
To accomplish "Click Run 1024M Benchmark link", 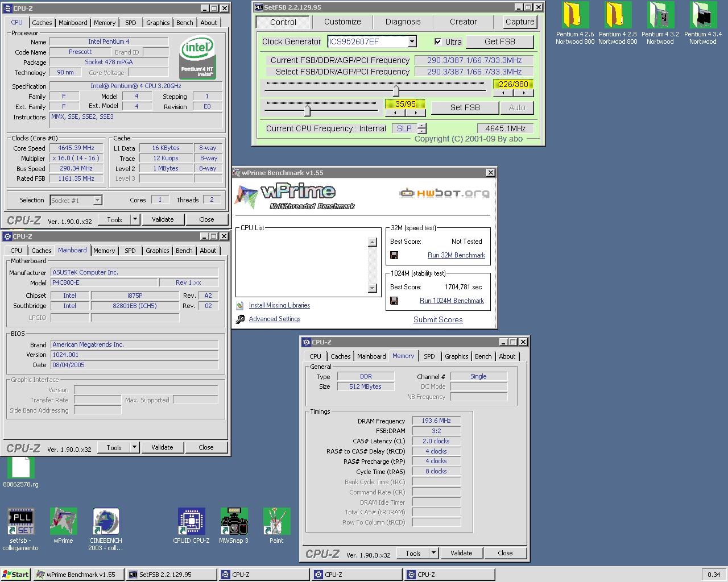I will point(452,301).
